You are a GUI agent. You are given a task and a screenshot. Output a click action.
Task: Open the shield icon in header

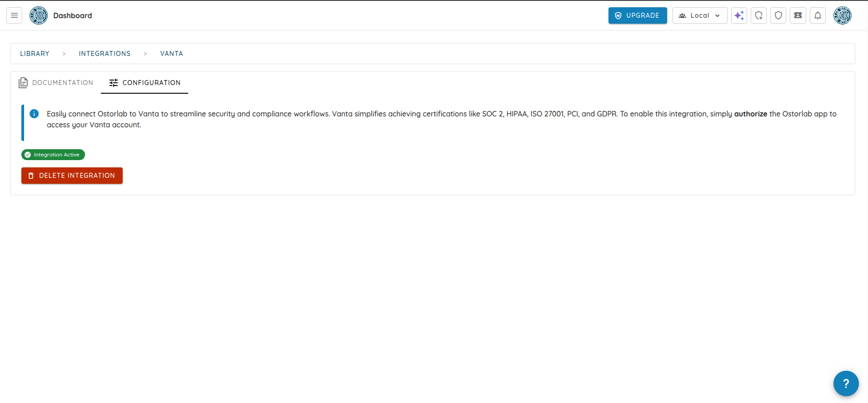[778, 15]
